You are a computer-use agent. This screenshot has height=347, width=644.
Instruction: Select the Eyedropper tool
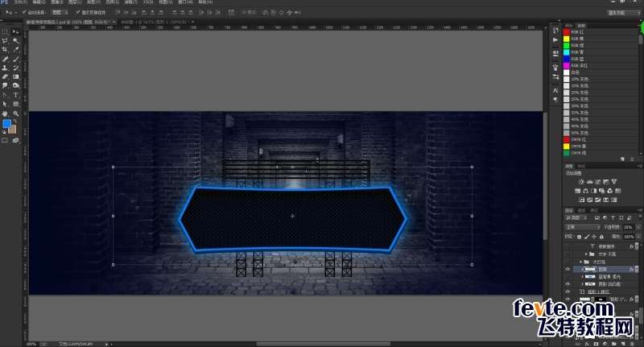pos(16,49)
